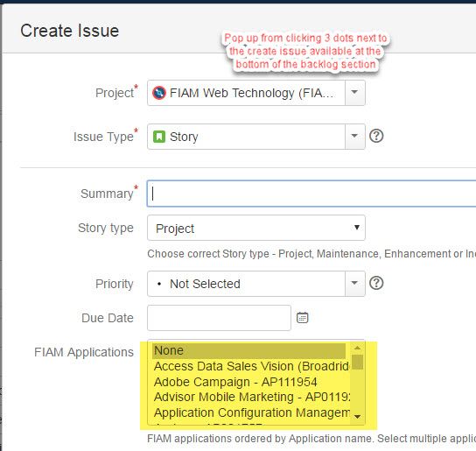476x451 pixels.
Task: Focus the Summary text field
Action: [311, 194]
